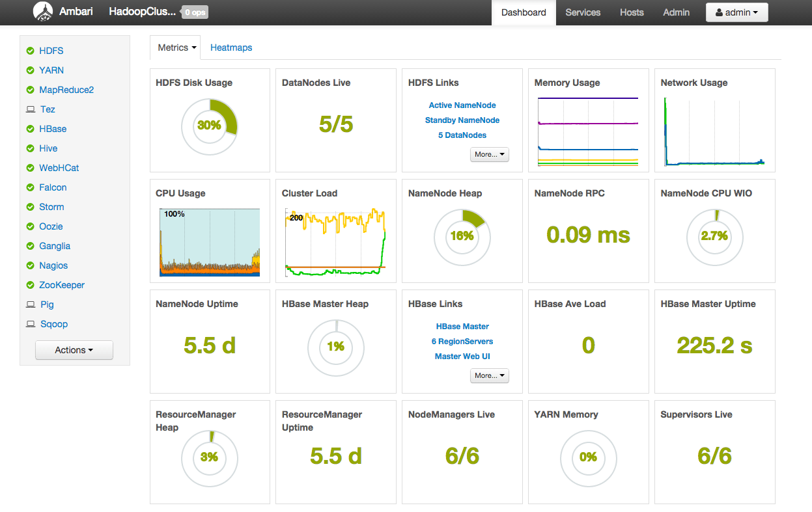The height and width of the screenshot is (512, 812).
Task: Click the green check icon beside Storm
Action: 30,207
